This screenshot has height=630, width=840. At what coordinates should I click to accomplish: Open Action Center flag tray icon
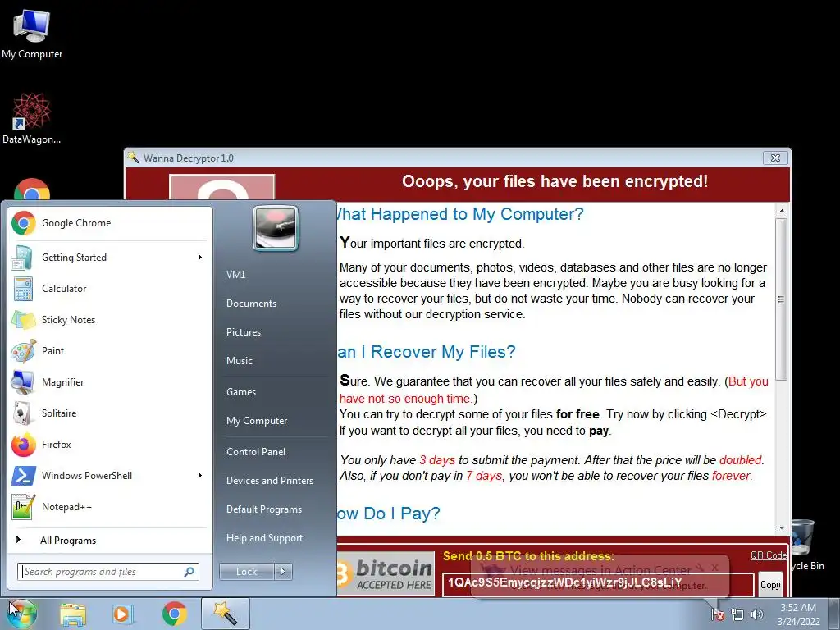tap(718, 614)
